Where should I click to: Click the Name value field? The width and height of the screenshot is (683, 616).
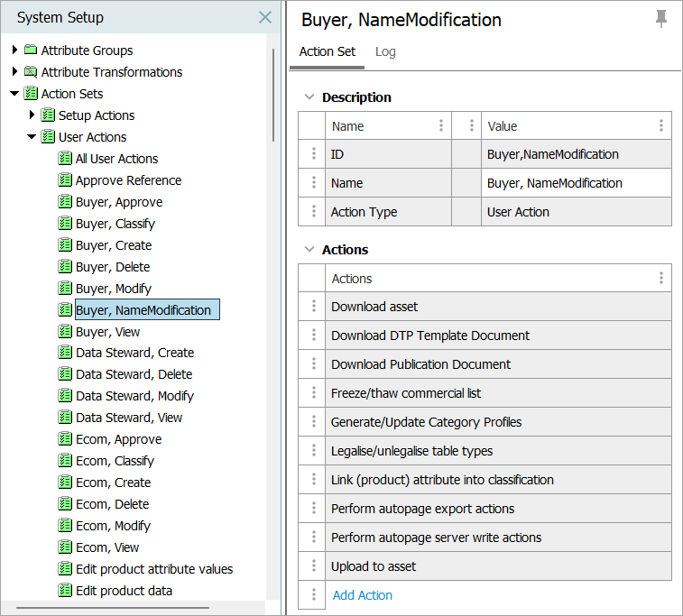click(x=577, y=183)
